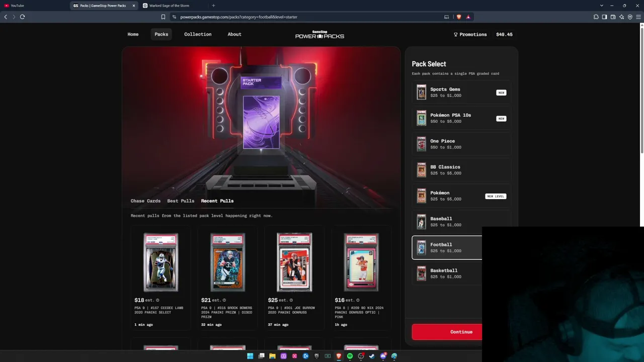Toggle the browser sidebar panel icon

pos(604,17)
